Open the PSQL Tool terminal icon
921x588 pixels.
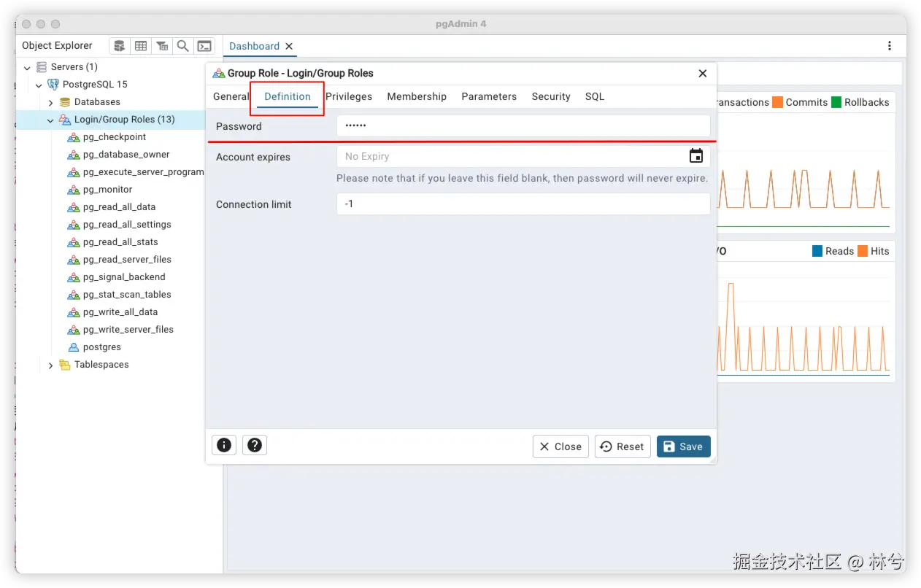coord(205,46)
